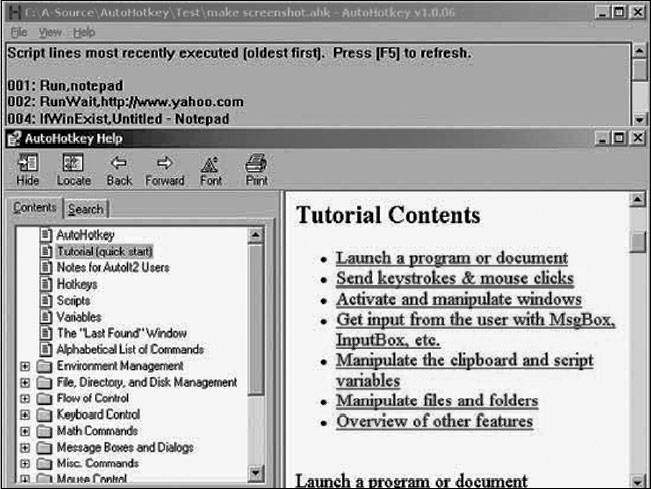Select the Hotkeys help page icon
This screenshot has height=489, width=651.
(45, 284)
